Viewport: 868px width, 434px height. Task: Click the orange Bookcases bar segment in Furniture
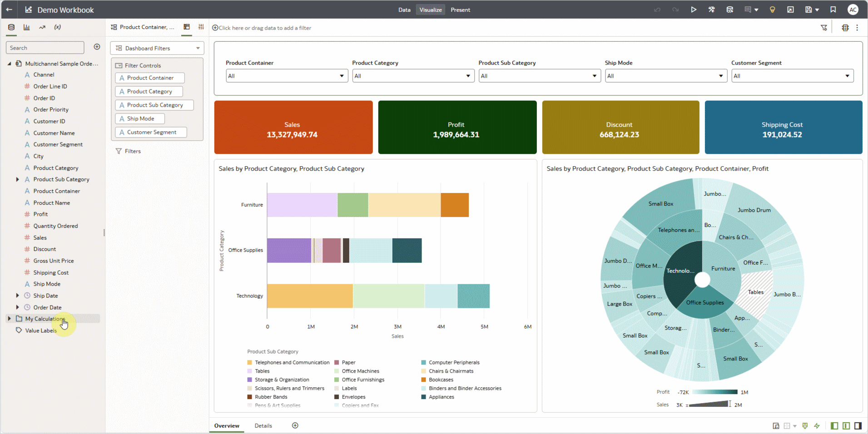[455, 205]
